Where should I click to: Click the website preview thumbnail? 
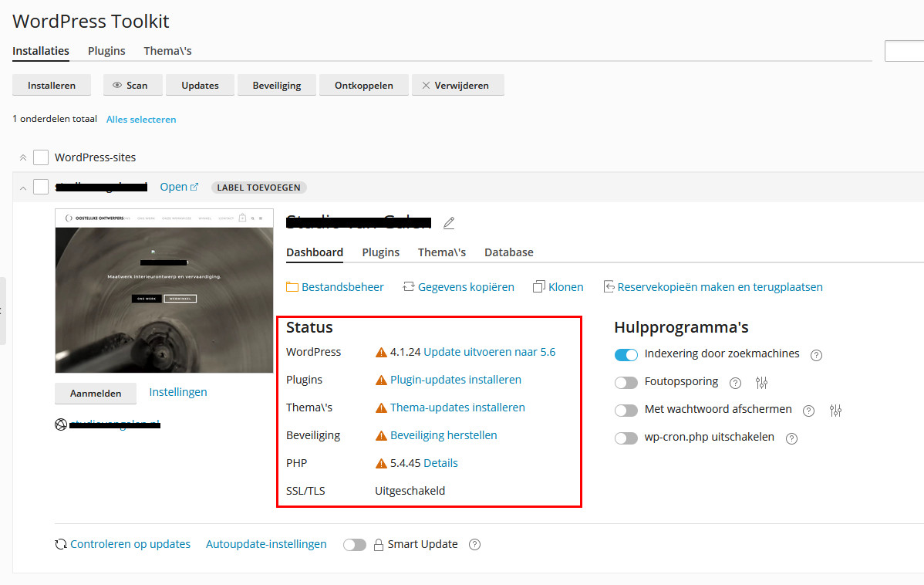point(164,291)
